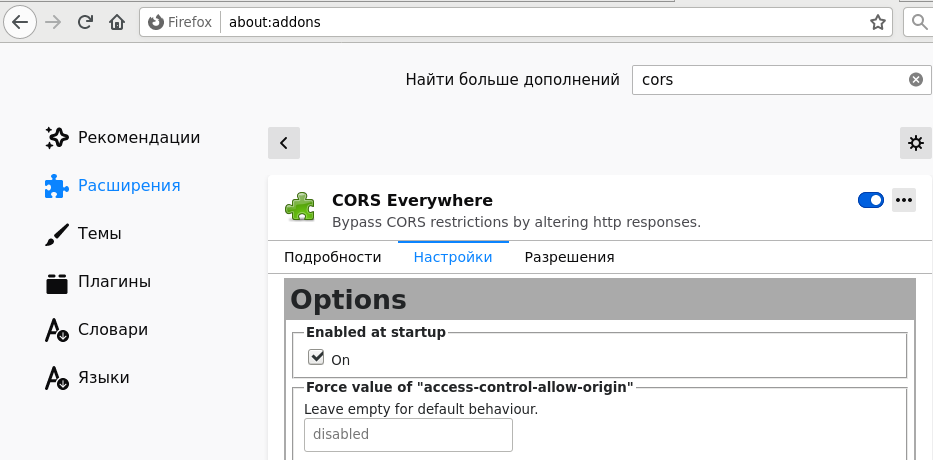Bookmark this page with the star icon

click(877, 23)
